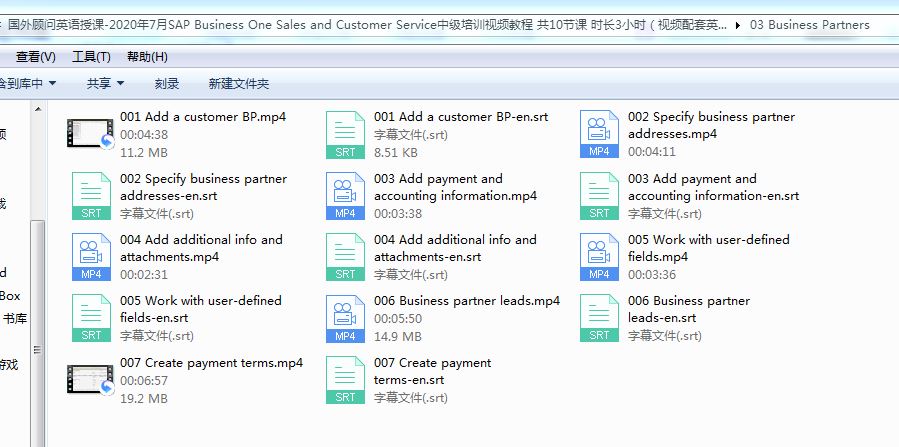
Task: Select the 002 Specify business partner addresses-en.srt icon
Action: (x=91, y=196)
